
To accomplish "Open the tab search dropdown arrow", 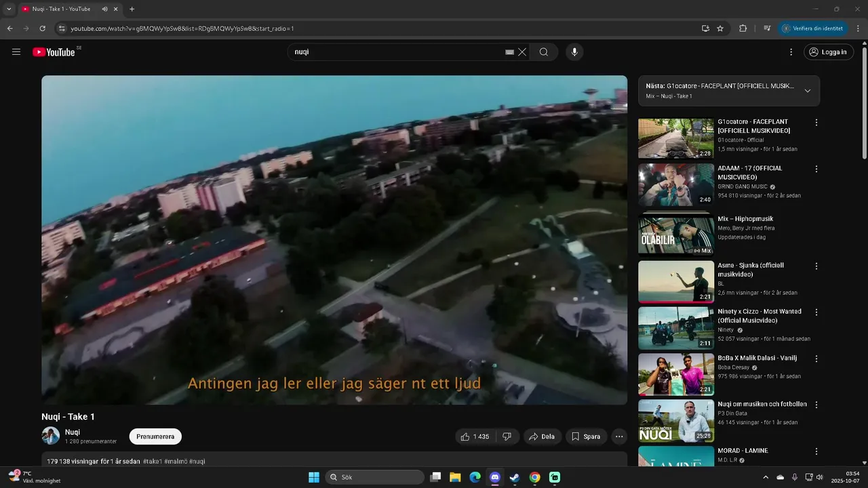I will 9,9.
